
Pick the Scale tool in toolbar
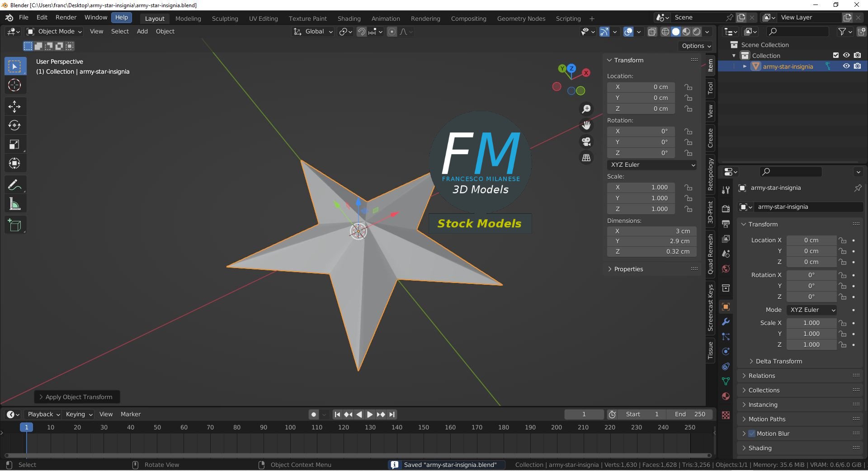(15, 144)
